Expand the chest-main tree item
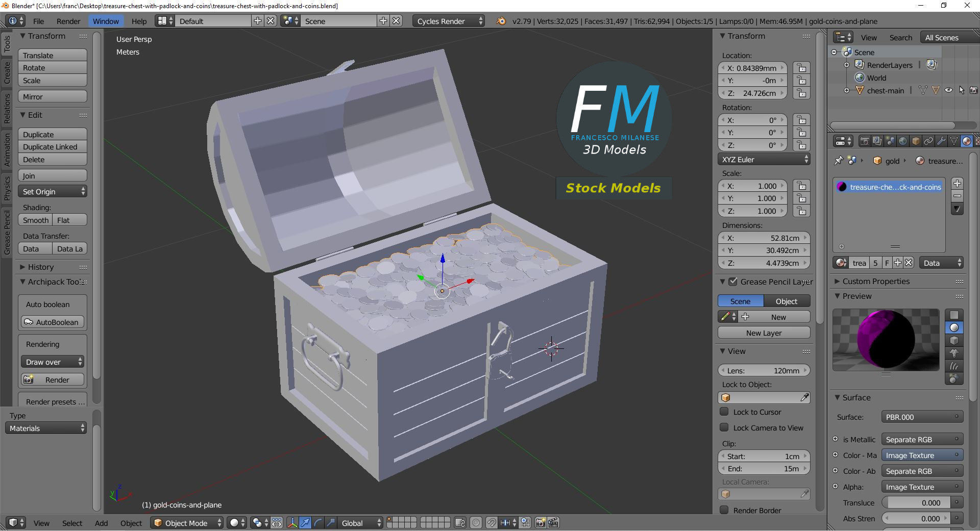The image size is (980, 531). tap(847, 90)
